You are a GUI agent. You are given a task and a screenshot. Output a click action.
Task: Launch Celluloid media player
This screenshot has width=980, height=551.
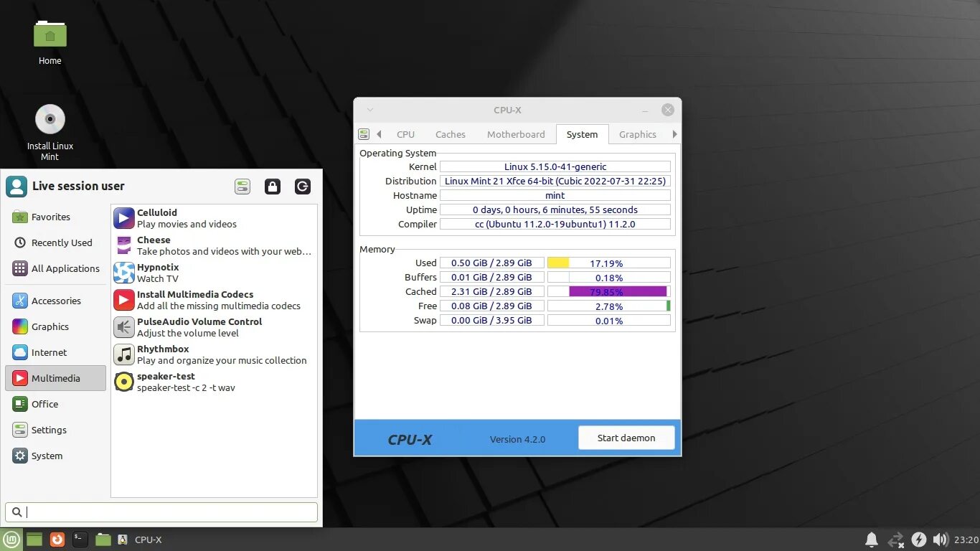(x=214, y=218)
